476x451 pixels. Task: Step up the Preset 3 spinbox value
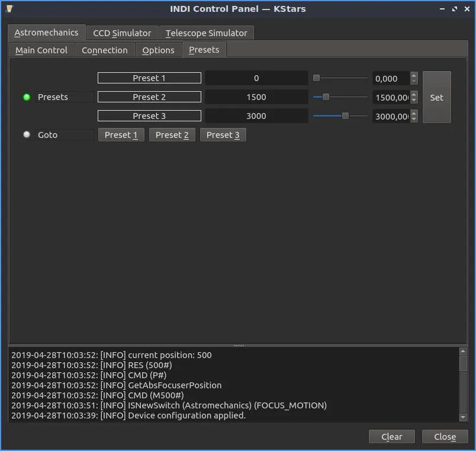(x=414, y=113)
